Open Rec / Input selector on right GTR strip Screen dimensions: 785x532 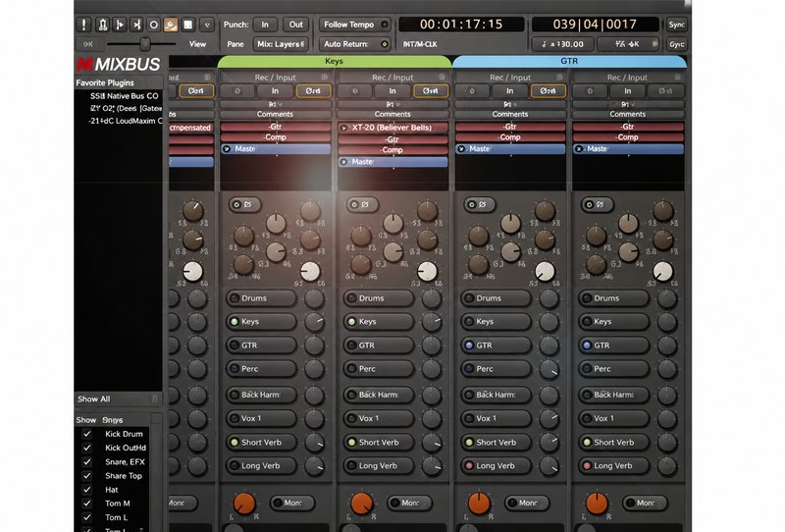[627, 78]
